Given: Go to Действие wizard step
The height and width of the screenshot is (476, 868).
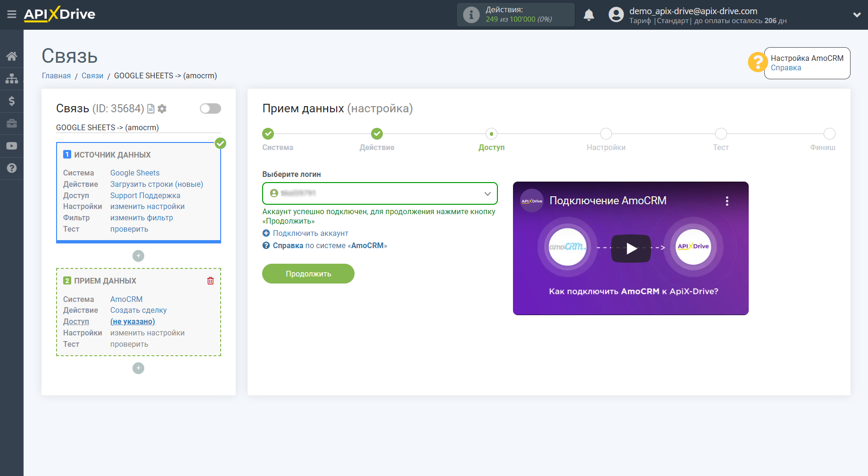Looking at the screenshot, I should 377,134.
